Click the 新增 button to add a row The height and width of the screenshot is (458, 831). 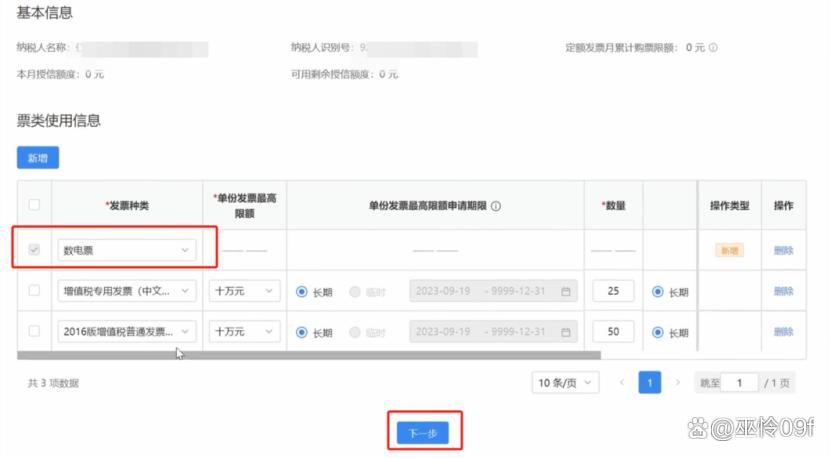pyautogui.click(x=38, y=157)
